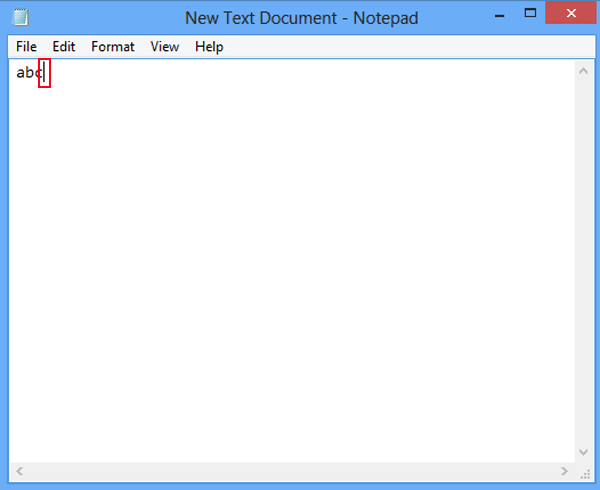This screenshot has width=600, height=490.
Task: Open the Format menu
Action: pos(113,47)
